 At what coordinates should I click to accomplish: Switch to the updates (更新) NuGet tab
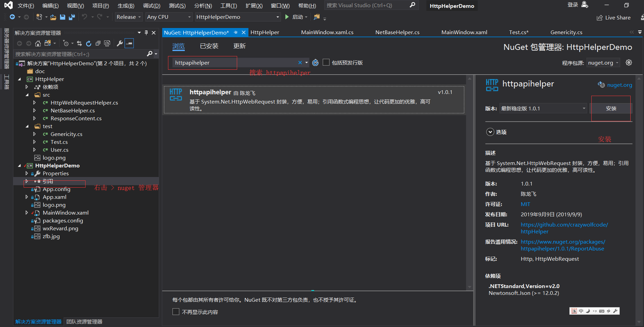pos(240,46)
